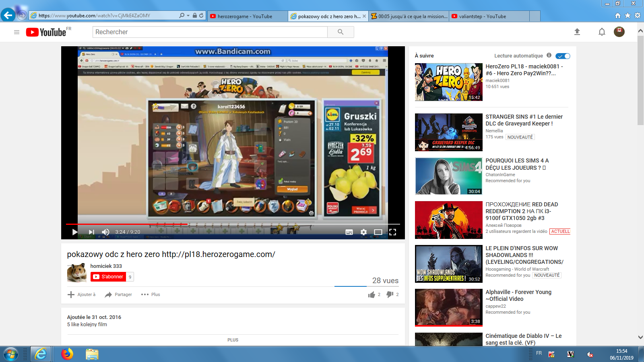Open player settings gear
This screenshot has height=362, width=644.
point(364,232)
